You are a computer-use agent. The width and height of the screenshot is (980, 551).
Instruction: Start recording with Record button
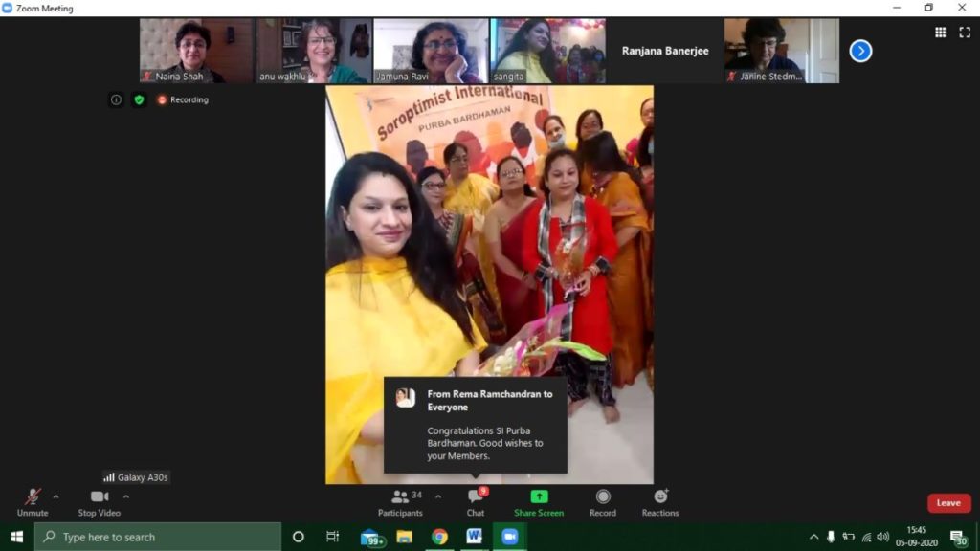tap(603, 502)
